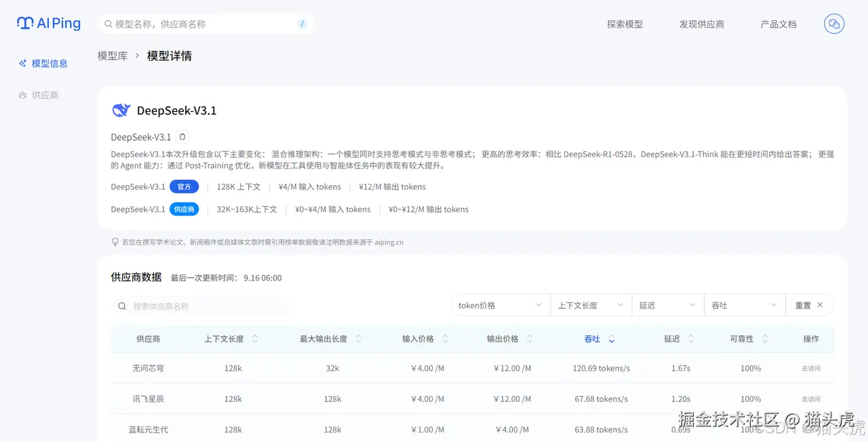The height and width of the screenshot is (442, 868).
Task: Select 供应商 sidebar tab
Action: pos(39,96)
